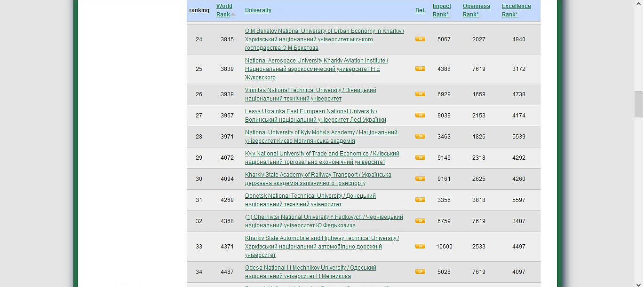
Task: Select excellence rank value 5597
Action: click(519, 200)
